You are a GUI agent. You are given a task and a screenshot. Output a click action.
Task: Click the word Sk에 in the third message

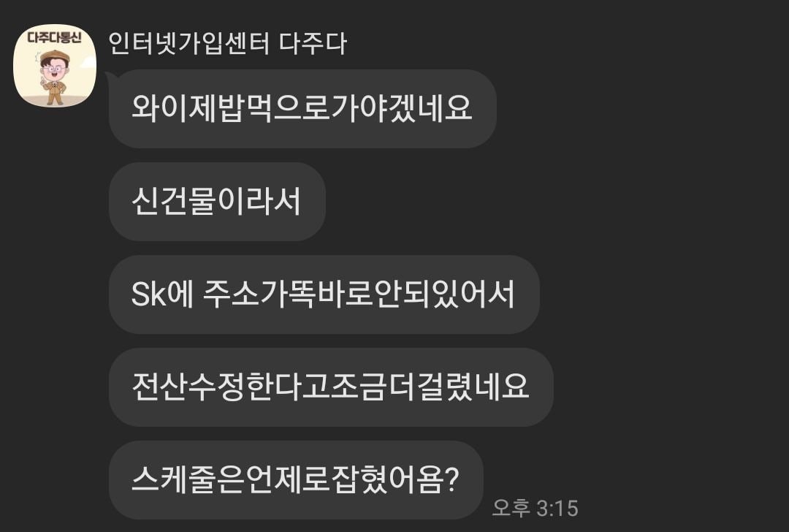click(162, 294)
